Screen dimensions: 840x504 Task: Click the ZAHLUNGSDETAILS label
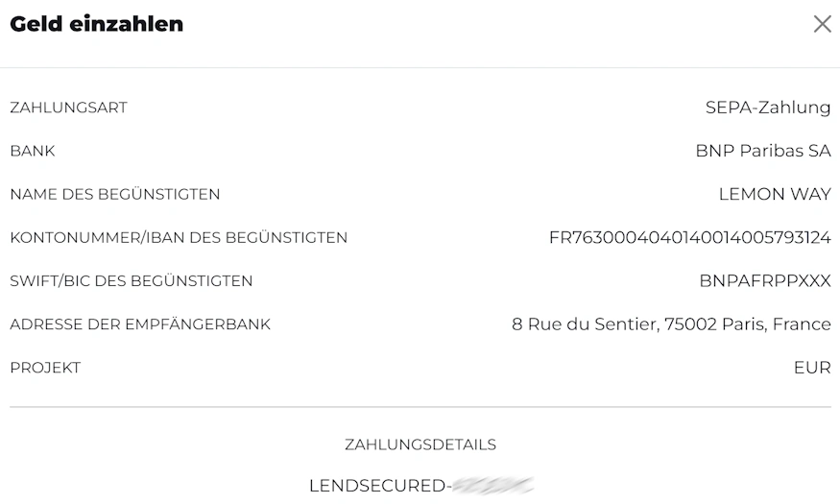coord(420,444)
